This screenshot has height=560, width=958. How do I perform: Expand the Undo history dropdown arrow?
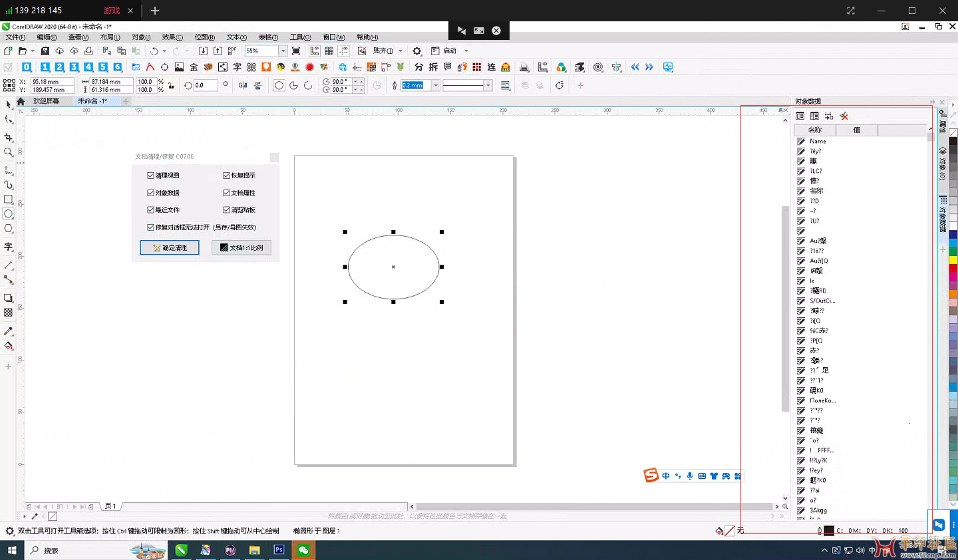[164, 51]
